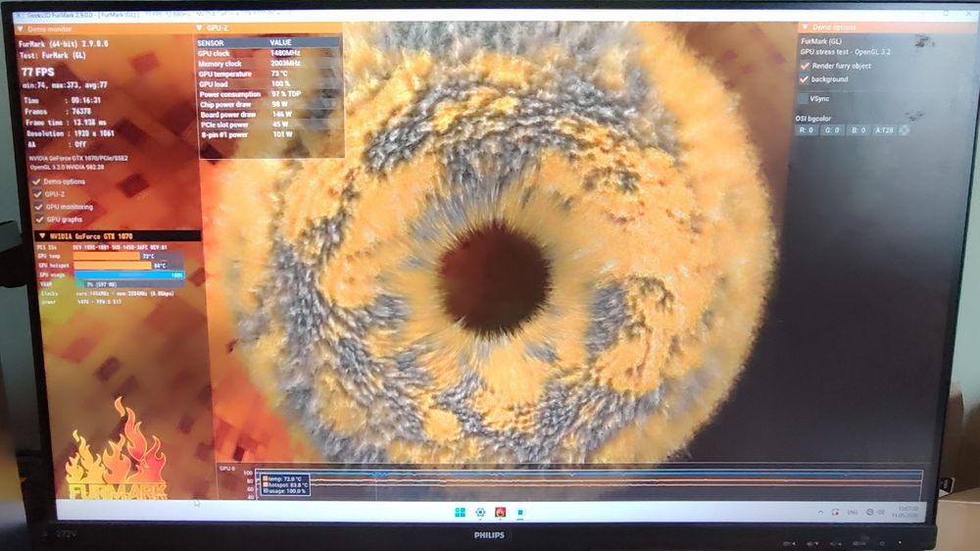The width and height of the screenshot is (980, 551).
Task: Click the GPU hotspot orange bar
Action: click(x=113, y=265)
